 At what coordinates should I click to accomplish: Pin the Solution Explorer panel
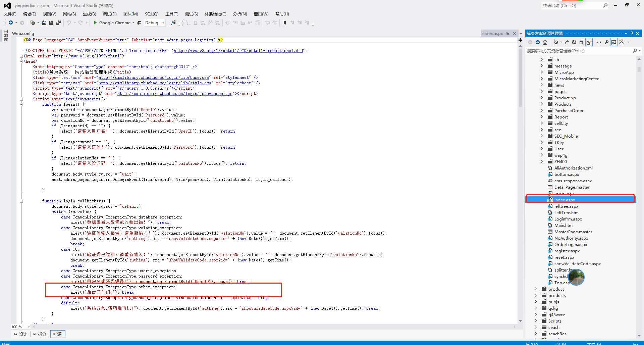(632, 33)
